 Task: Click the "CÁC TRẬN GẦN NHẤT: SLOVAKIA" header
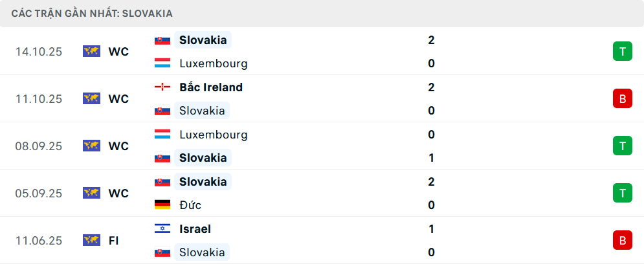point(92,13)
